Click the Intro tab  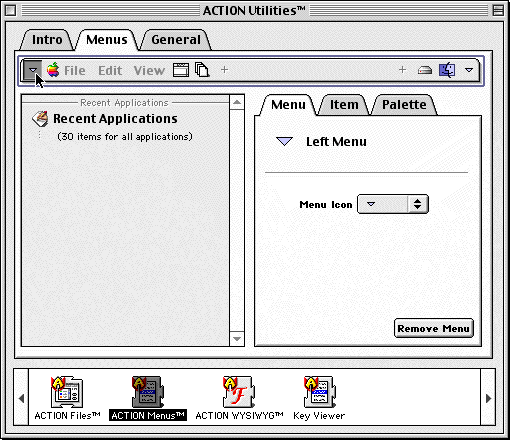(47, 40)
